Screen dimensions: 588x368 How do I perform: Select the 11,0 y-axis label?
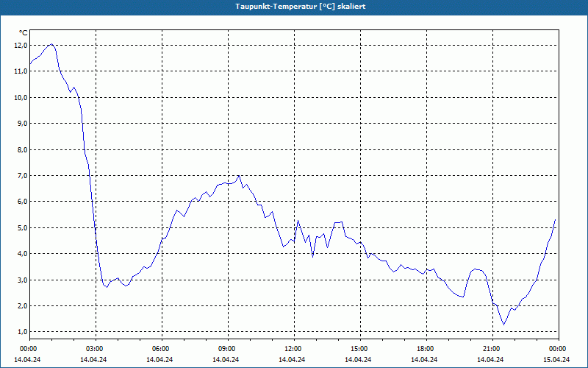[21, 71]
